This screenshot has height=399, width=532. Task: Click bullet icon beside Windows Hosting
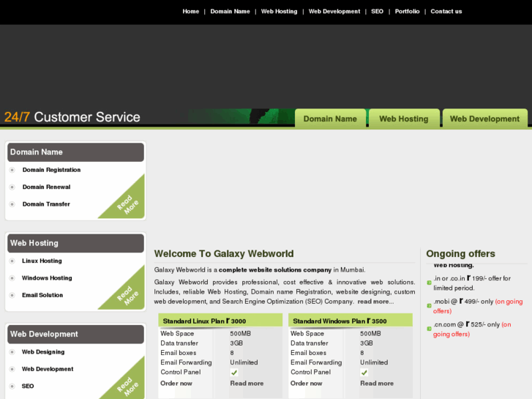click(x=12, y=278)
